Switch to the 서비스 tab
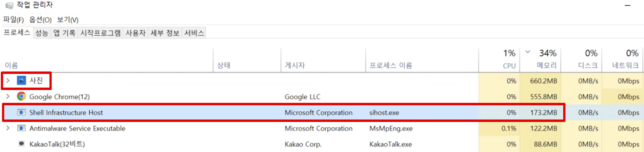Screen dimensions: 644x152 point(194,33)
